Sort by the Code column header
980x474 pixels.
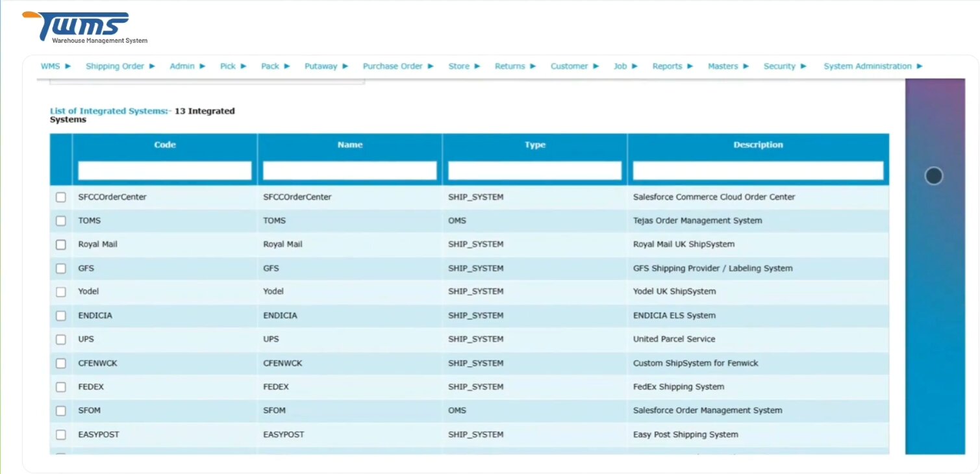[x=165, y=145]
